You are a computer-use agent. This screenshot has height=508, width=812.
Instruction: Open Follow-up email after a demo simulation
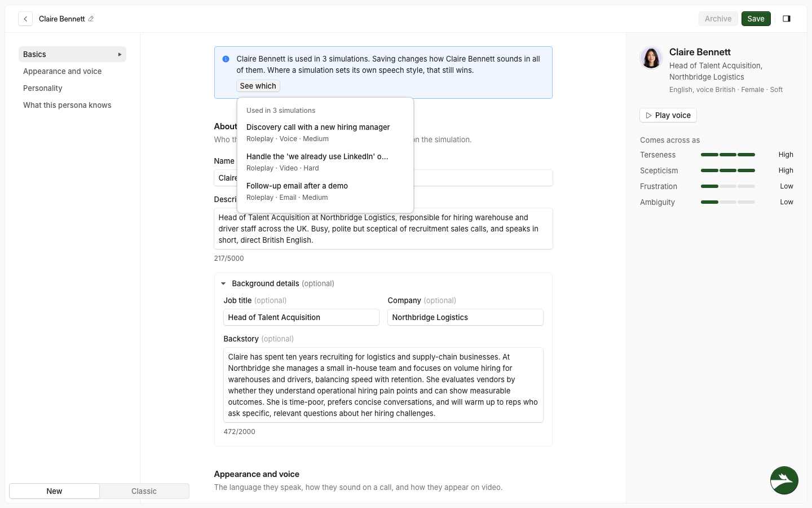(x=325, y=191)
